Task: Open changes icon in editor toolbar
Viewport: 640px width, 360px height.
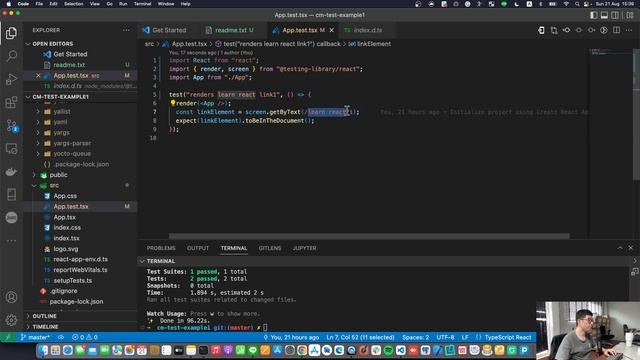Action: coord(553,30)
